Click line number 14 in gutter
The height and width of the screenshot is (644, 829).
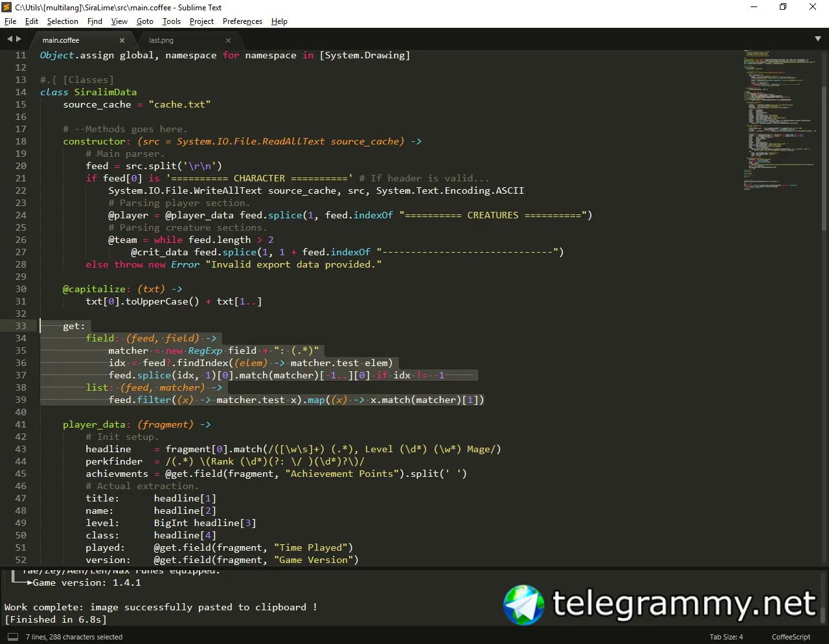(21, 92)
